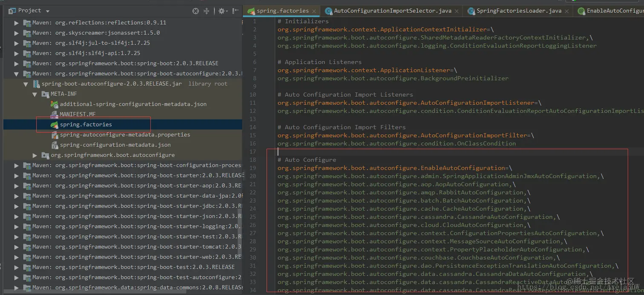Expand Maven spring-boot-starter-data-jpa node
644x295 pixels.
tap(17, 196)
